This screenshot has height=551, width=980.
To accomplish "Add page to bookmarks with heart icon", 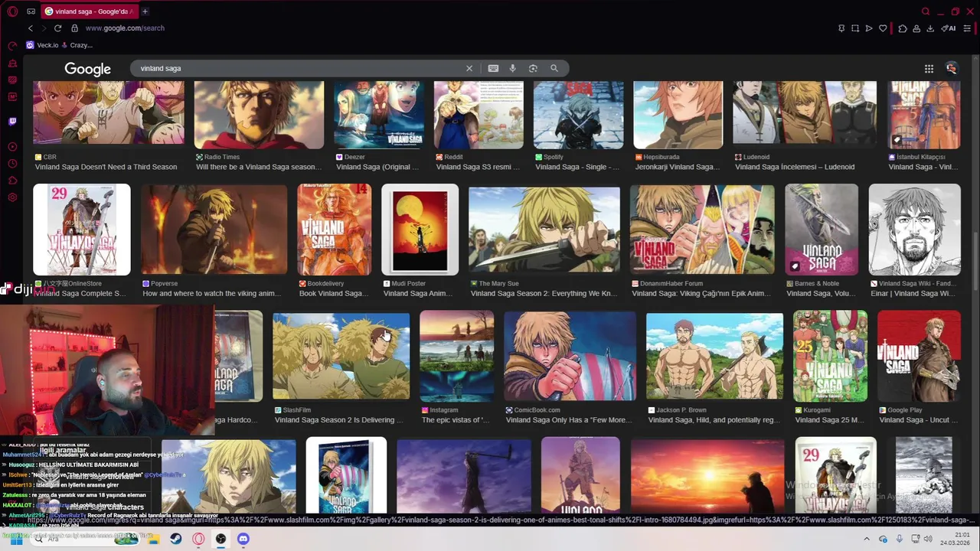I will coord(883,28).
